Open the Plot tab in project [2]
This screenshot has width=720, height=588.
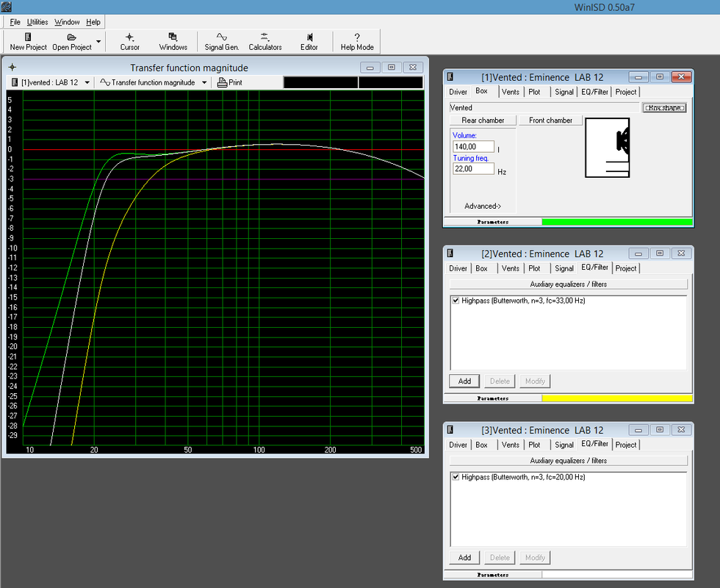[x=534, y=268]
